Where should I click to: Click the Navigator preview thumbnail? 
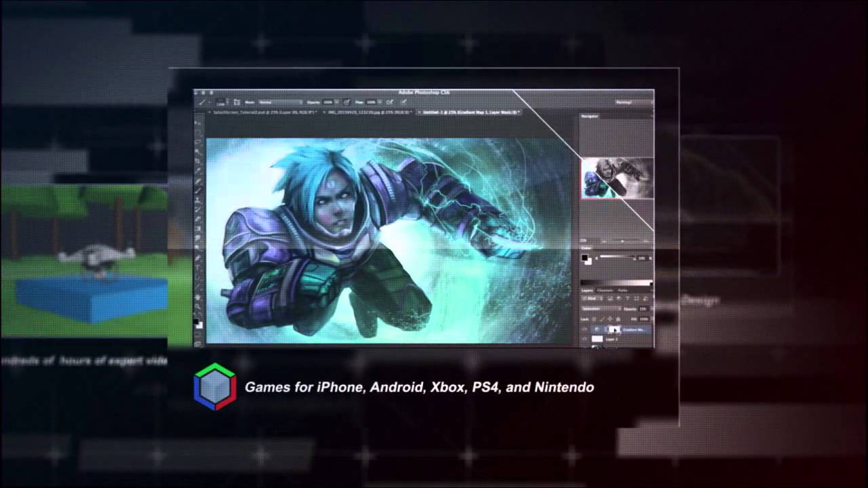(617, 178)
